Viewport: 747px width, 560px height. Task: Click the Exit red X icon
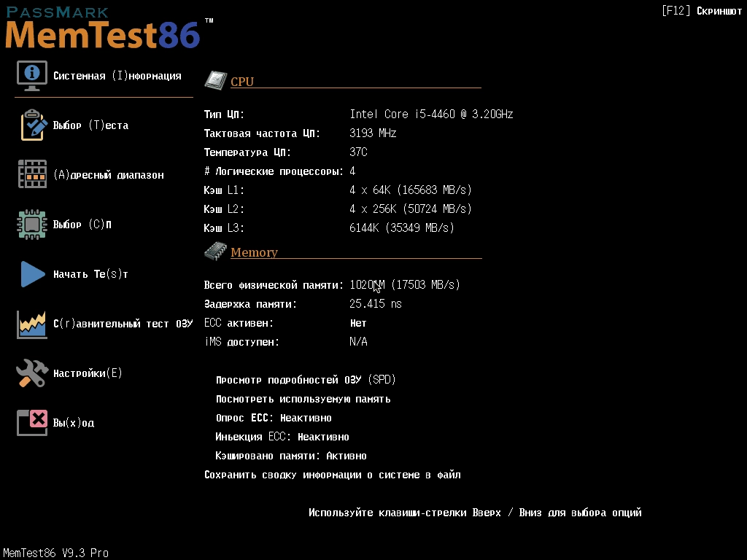[32, 422]
